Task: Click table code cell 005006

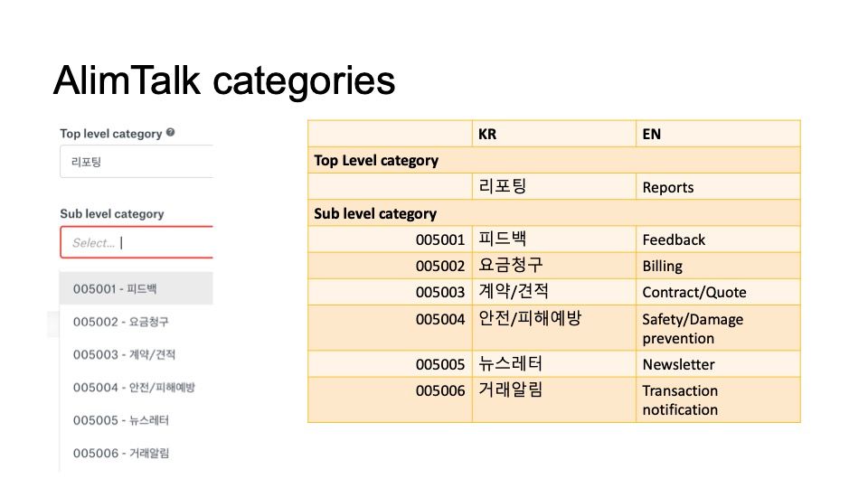Action: [391, 400]
